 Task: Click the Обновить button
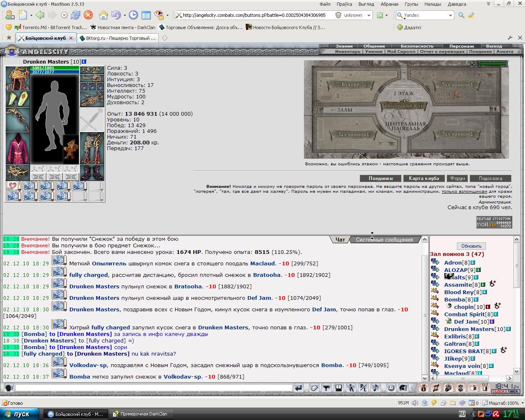coord(471,246)
